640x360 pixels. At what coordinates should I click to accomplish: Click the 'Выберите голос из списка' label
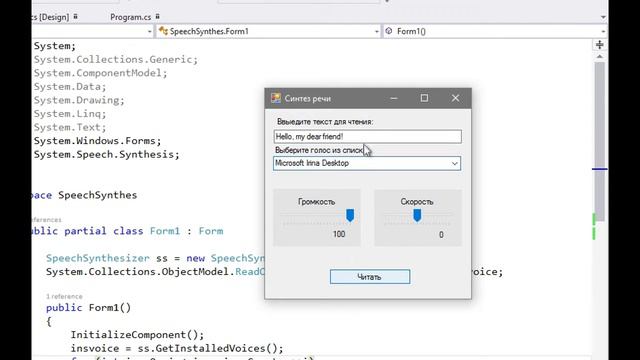click(x=319, y=150)
